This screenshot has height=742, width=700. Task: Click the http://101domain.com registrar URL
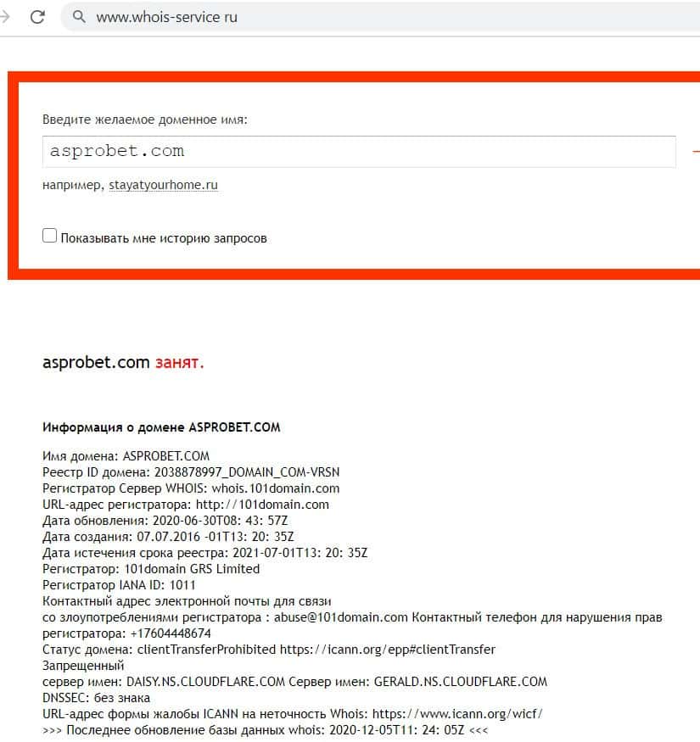point(262,505)
